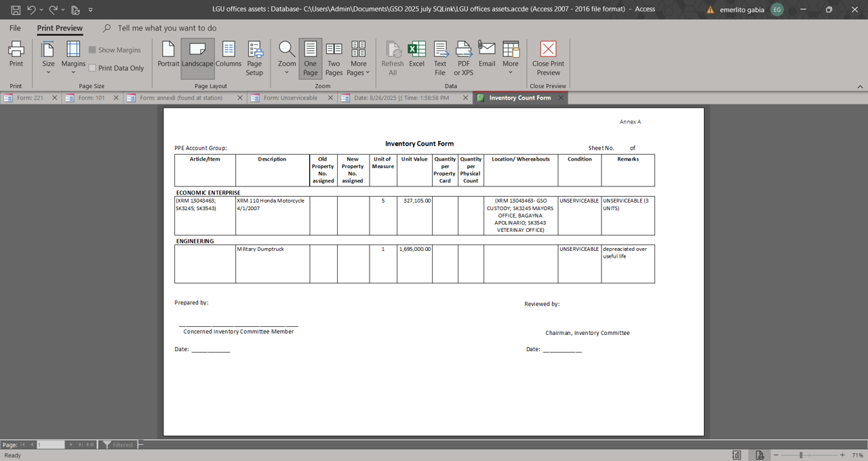This screenshot has height=461, width=868.
Task: Select One Page view
Action: (310, 59)
